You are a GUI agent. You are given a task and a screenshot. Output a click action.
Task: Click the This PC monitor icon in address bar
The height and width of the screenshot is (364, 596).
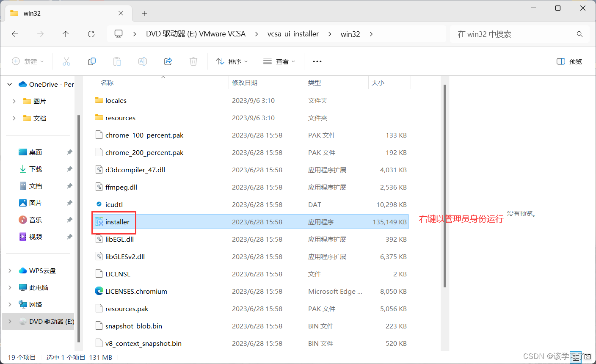[x=119, y=33]
